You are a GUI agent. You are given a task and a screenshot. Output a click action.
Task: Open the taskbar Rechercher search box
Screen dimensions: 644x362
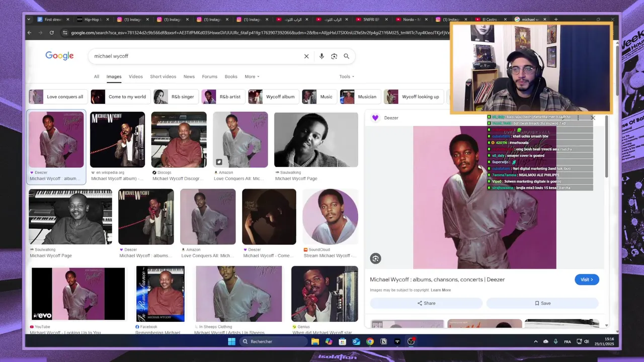273,341
